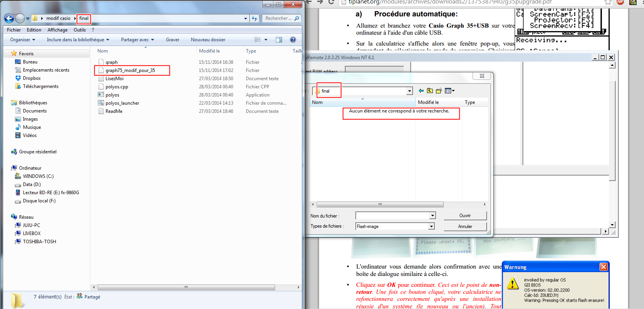Click the browser forward arrow above the PDF

(x=320, y=2)
